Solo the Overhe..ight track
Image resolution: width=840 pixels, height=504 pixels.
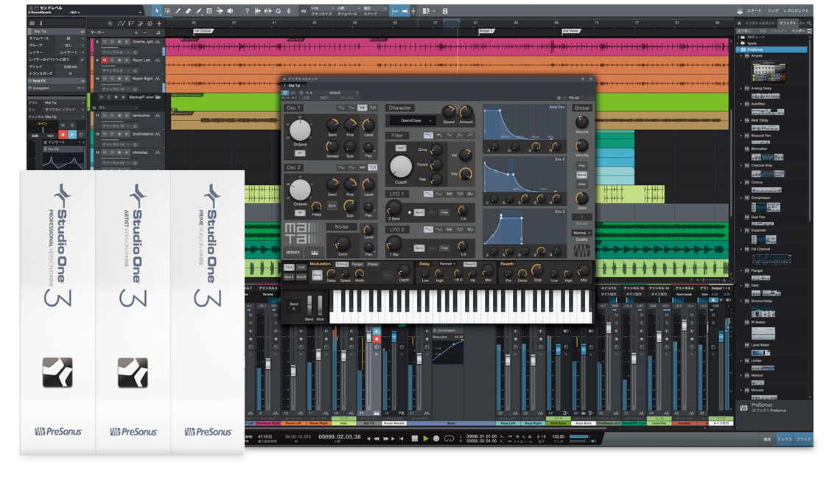coord(112,42)
